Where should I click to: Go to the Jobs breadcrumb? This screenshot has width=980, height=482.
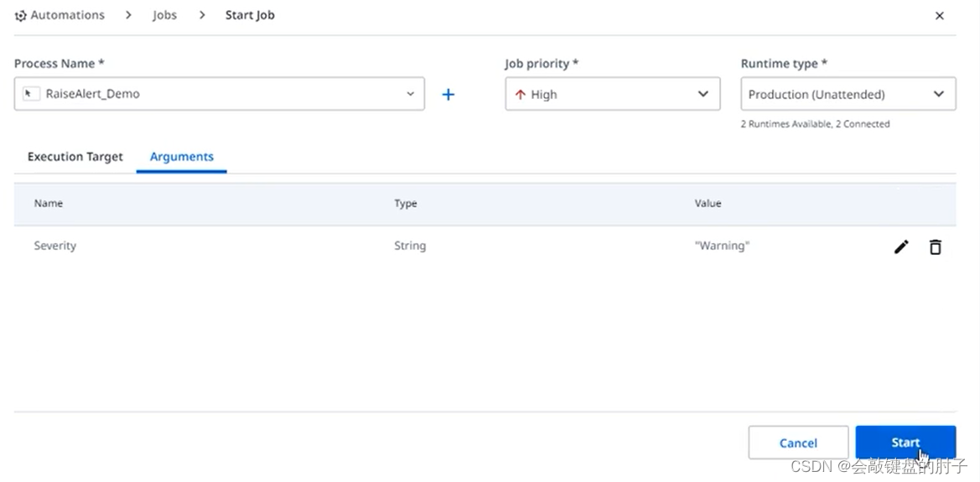click(x=164, y=15)
